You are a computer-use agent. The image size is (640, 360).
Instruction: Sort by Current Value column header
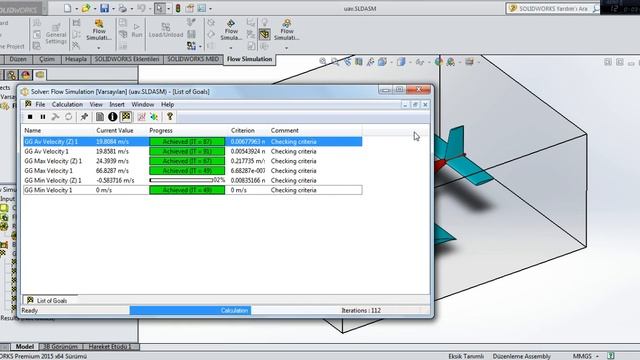(x=115, y=131)
